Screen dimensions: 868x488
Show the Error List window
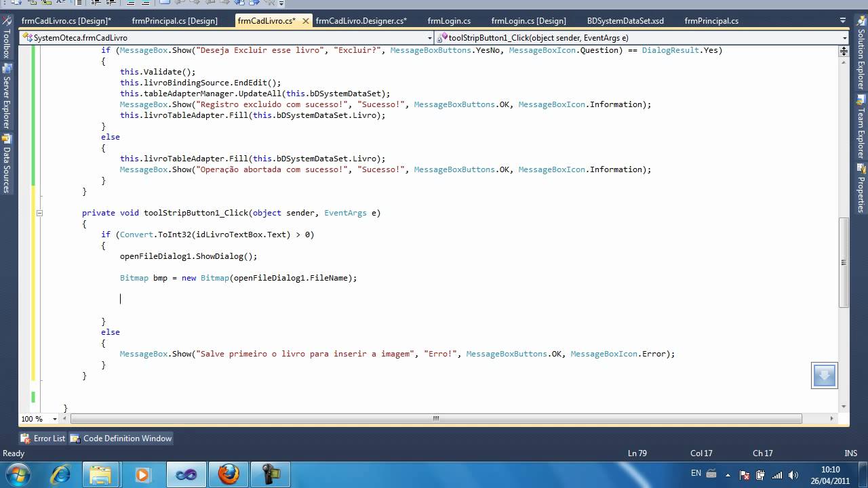[x=43, y=439]
